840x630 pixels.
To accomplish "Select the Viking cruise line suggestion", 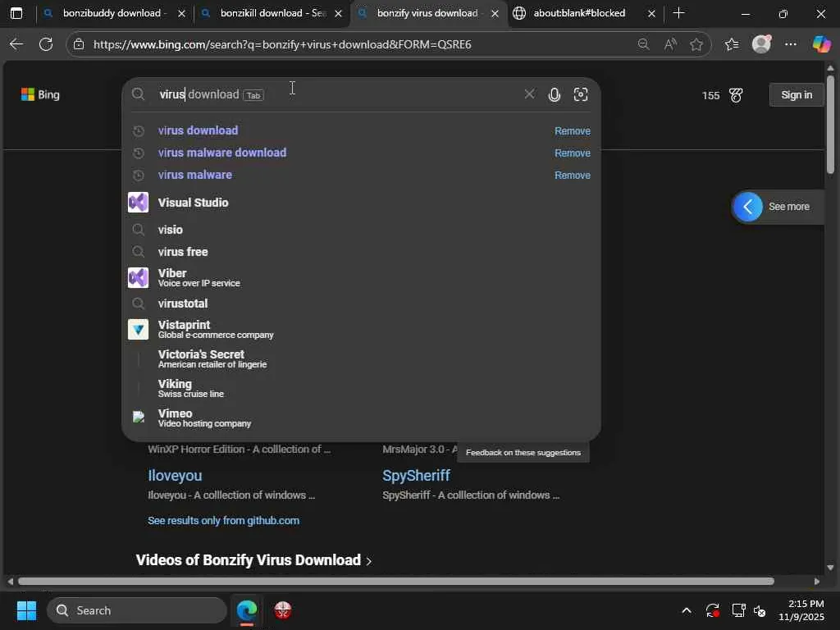I will click(361, 388).
